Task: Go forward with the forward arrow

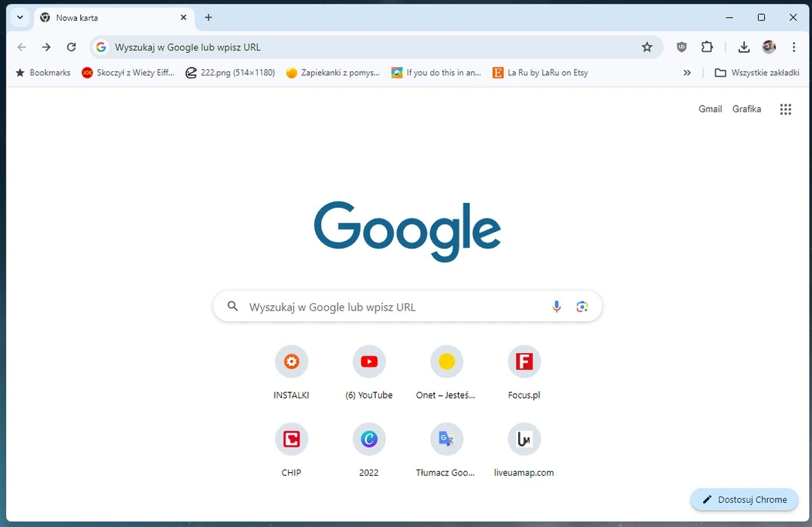Action: [46, 47]
